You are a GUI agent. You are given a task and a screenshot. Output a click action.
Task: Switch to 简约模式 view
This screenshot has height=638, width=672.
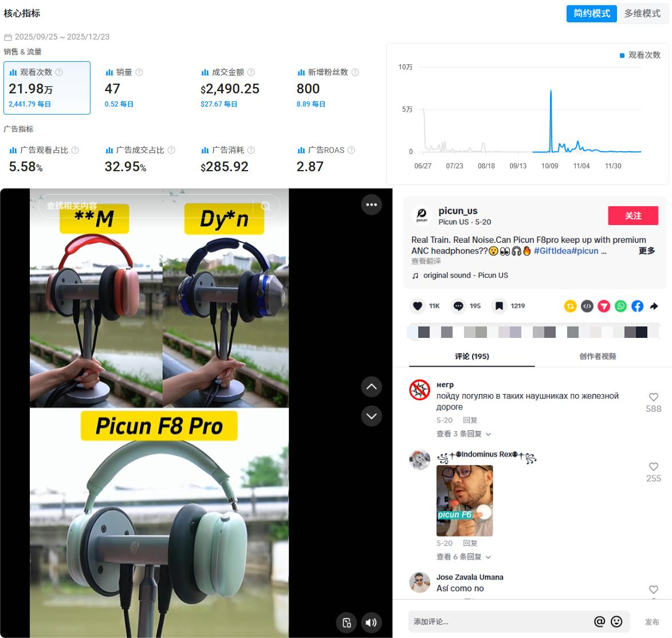click(591, 13)
